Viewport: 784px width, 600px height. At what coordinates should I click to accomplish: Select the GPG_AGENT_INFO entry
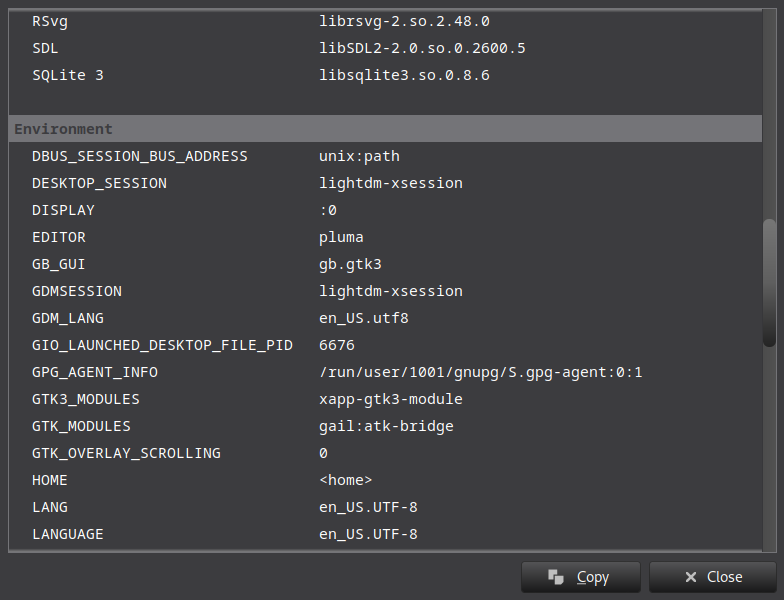pyautogui.click(x=95, y=372)
